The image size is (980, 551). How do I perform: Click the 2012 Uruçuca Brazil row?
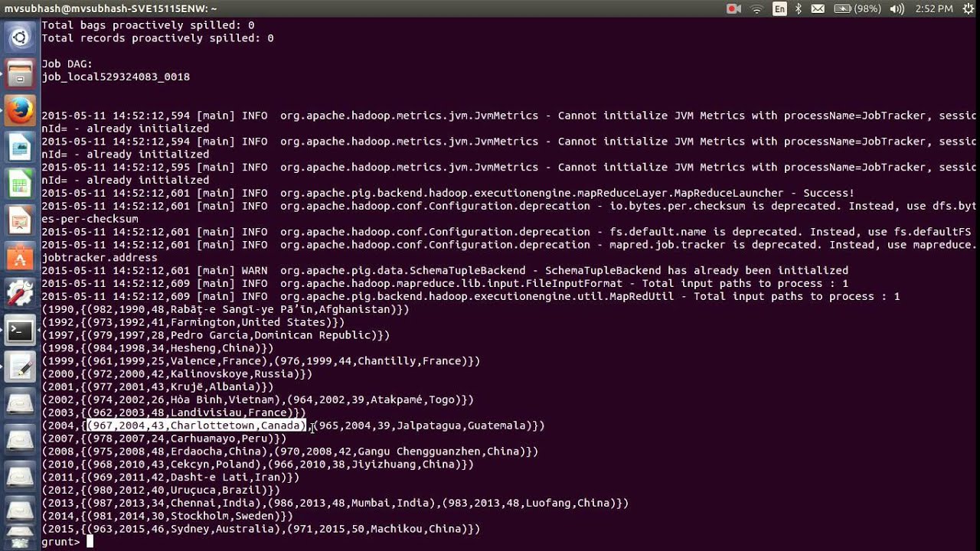click(161, 490)
